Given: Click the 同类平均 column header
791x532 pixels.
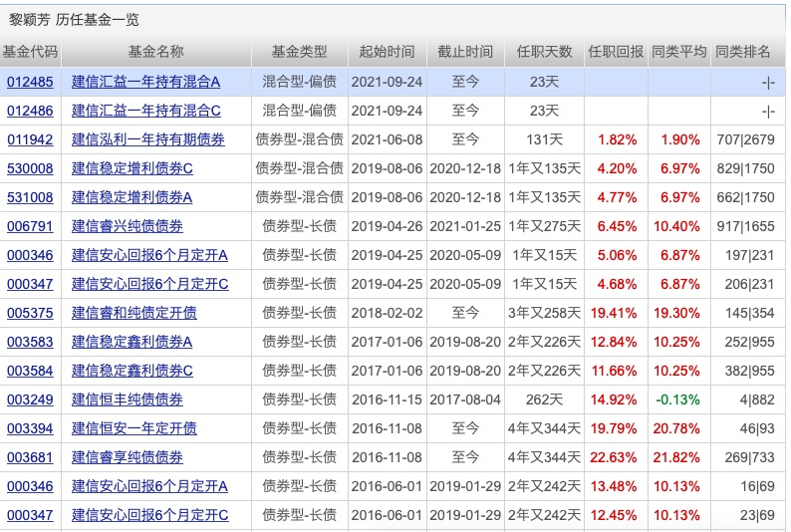Looking at the screenshot, I should tap(679, 52).
